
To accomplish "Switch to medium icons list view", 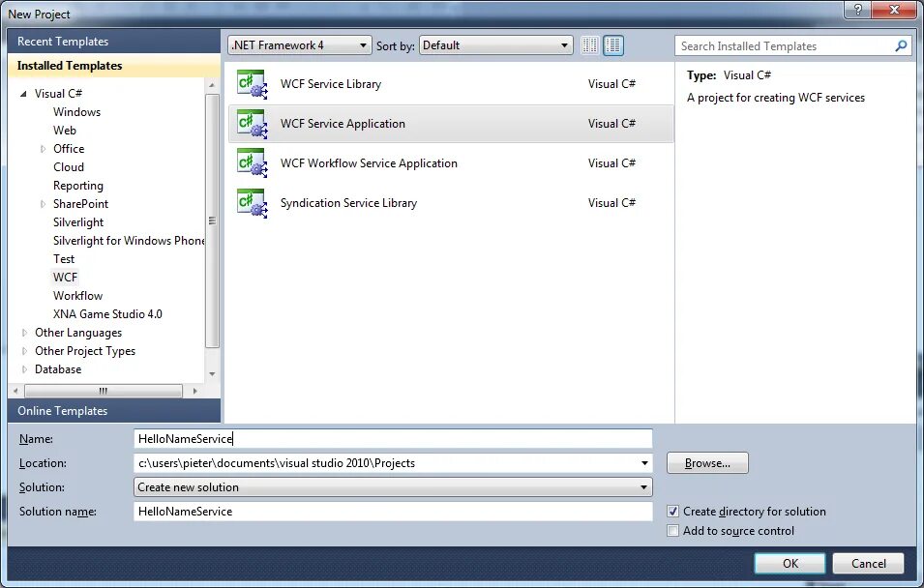I will (612, 45).
